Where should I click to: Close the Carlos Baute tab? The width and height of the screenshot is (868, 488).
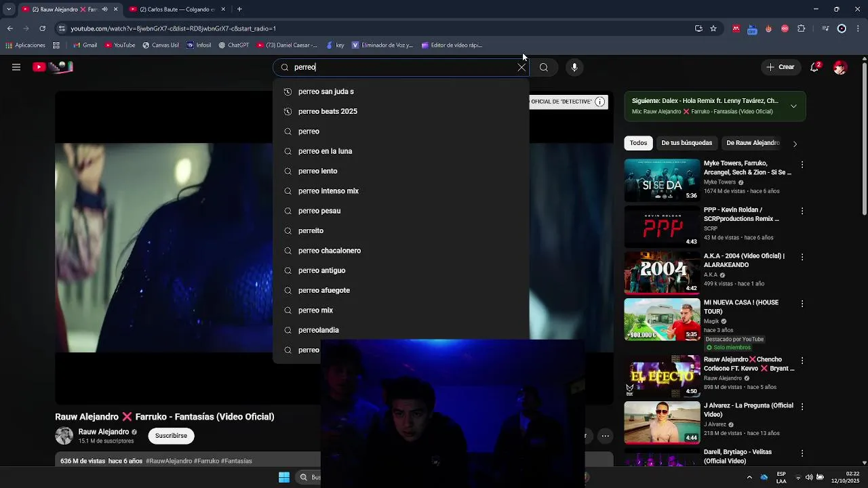click(222, 9)
